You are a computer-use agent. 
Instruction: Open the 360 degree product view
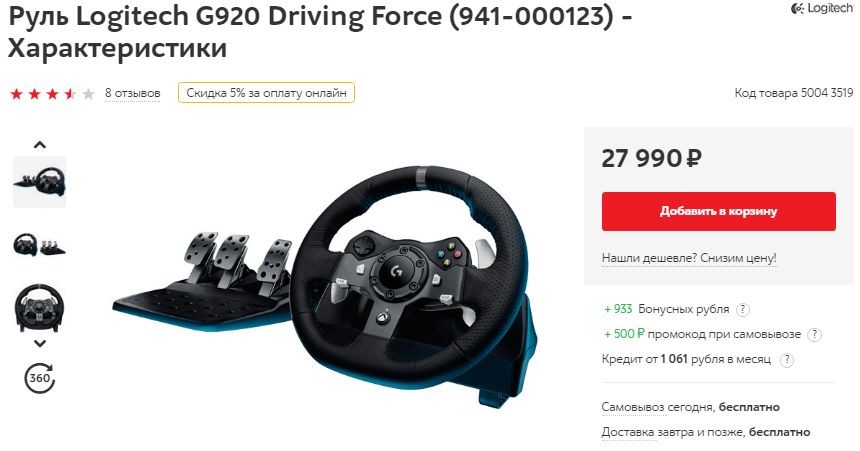(40, 378)
